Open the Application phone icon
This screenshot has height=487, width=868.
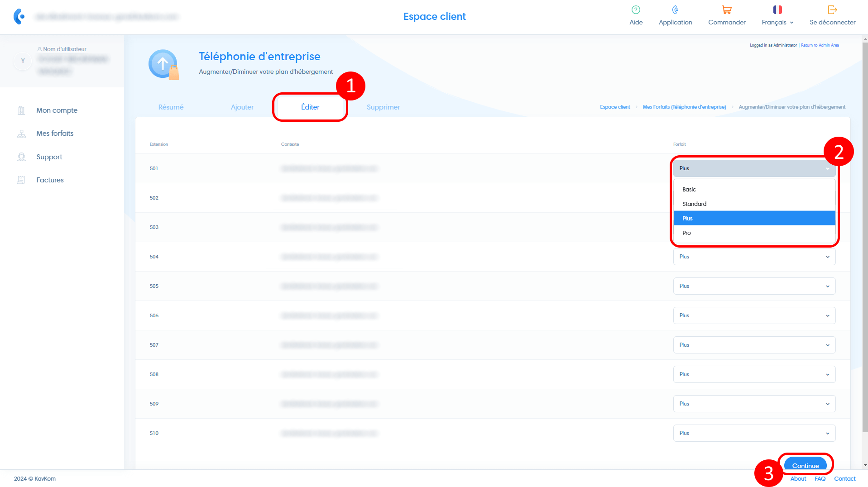[675, 10]
